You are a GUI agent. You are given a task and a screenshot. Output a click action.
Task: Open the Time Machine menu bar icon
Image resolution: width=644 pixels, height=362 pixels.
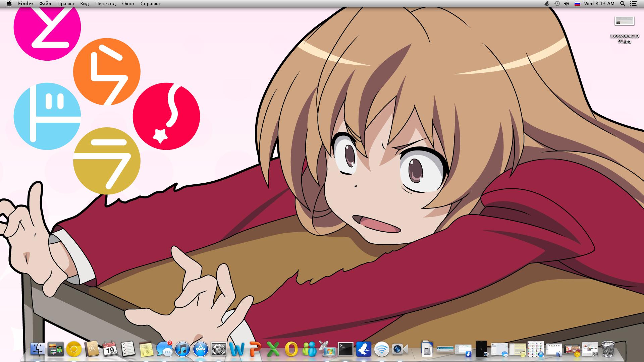click(x=557, y=4)
